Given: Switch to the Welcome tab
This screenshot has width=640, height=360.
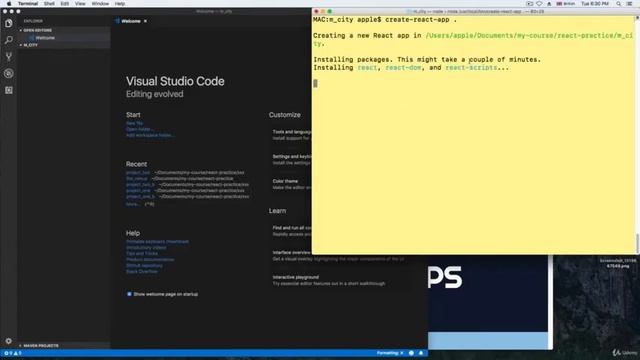Looking at the screenshot, I should pyautogui.click(x=131, y=21).
